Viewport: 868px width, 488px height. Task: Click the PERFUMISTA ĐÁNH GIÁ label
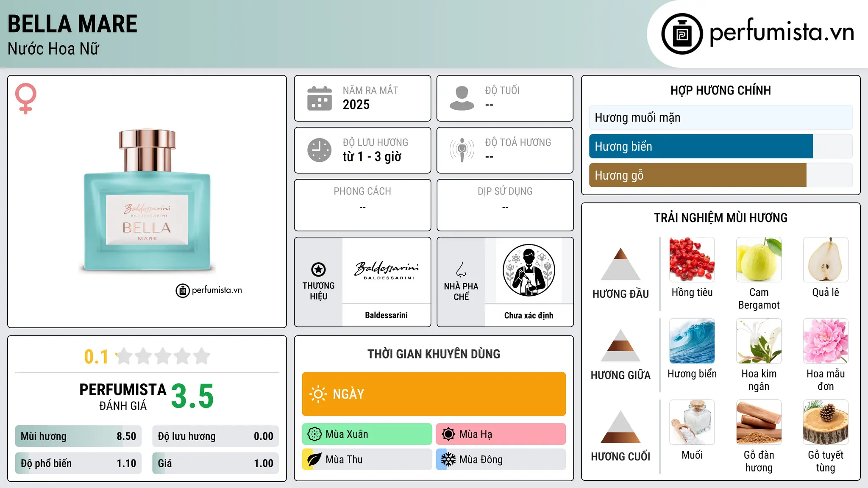[123, 396]
